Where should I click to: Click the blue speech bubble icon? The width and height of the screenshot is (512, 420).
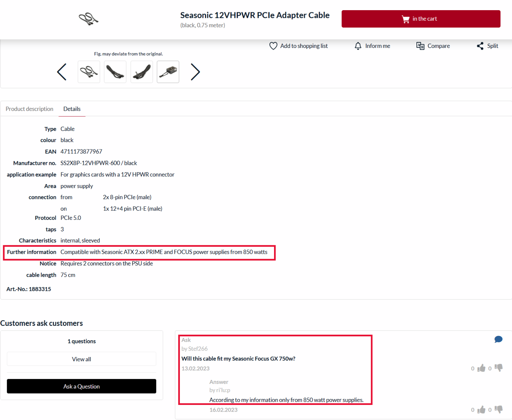click(498, 339)
